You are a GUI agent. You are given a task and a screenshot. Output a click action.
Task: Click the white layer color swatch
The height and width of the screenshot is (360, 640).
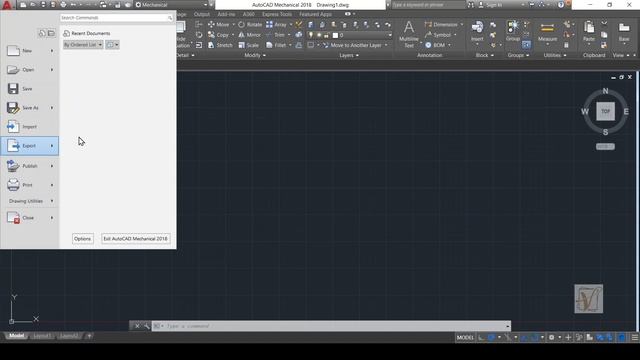(x=335, y=36)
